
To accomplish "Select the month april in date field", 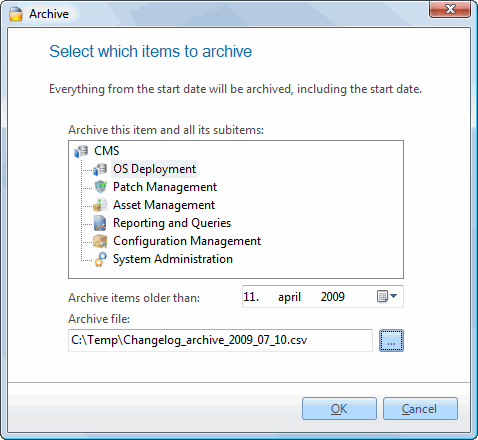I will pos(289,297).
